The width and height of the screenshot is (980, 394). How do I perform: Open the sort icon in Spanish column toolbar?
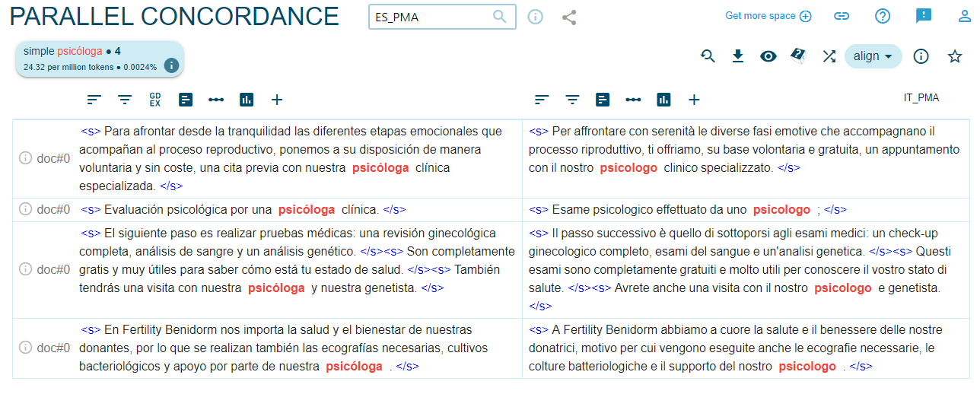(94, 100)
